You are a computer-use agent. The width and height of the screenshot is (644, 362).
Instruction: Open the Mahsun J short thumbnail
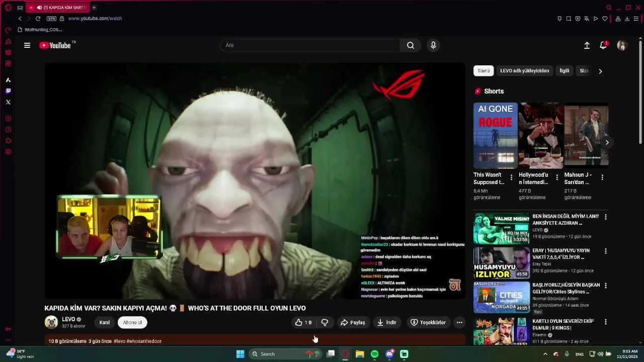pos(586,136)
